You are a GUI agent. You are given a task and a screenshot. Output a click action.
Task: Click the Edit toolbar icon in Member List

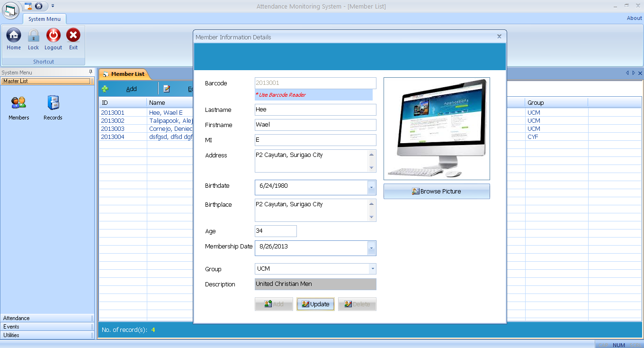(x=167, y=89)
